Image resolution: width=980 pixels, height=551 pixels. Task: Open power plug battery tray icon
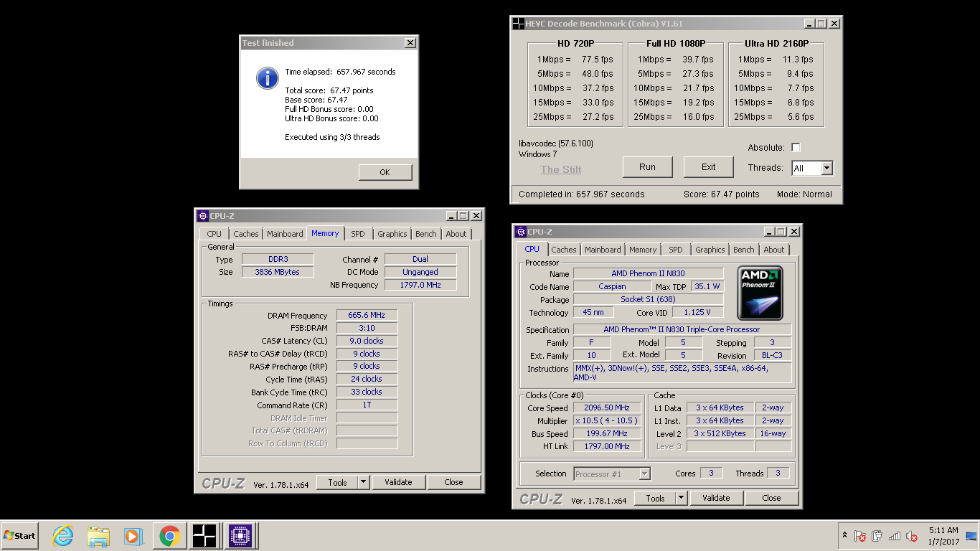877,536
